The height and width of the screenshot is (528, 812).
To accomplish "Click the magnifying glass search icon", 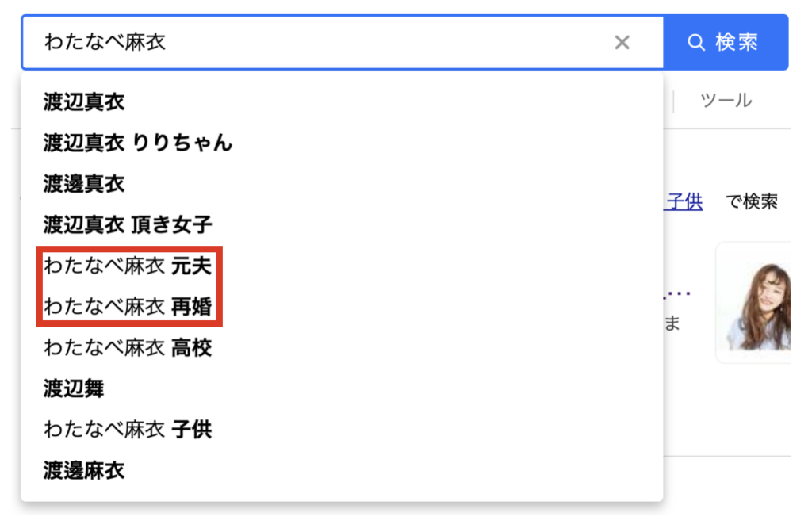I will click(696, 43).
